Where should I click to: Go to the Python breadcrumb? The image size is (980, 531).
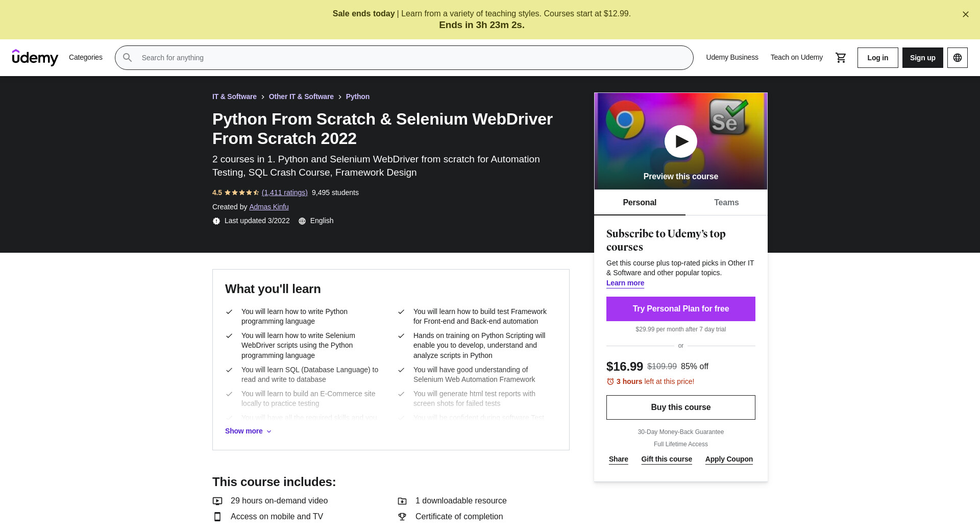point(357,96)
